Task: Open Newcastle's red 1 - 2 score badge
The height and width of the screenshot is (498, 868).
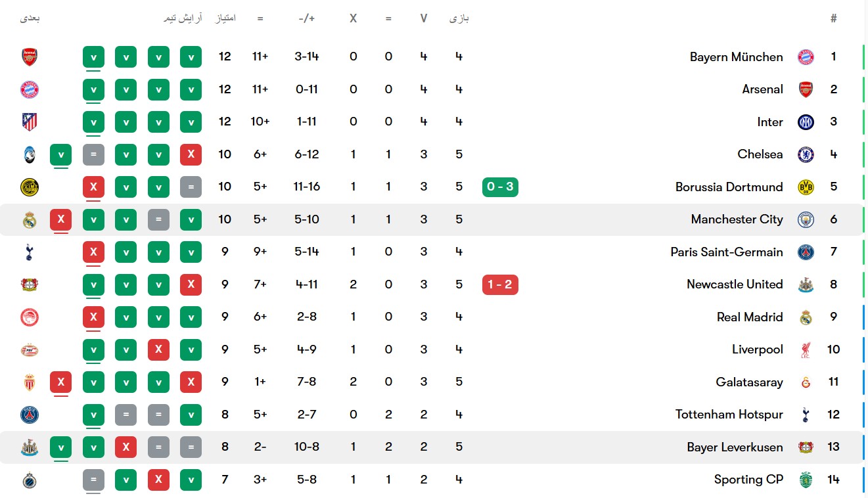Action: pyautogui.click(x=500, y=284)
